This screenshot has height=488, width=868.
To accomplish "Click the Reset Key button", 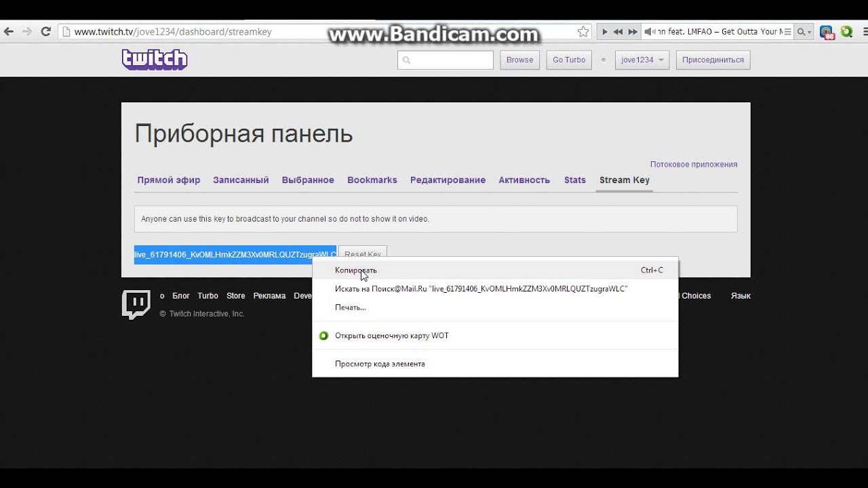I will point(363,253).
